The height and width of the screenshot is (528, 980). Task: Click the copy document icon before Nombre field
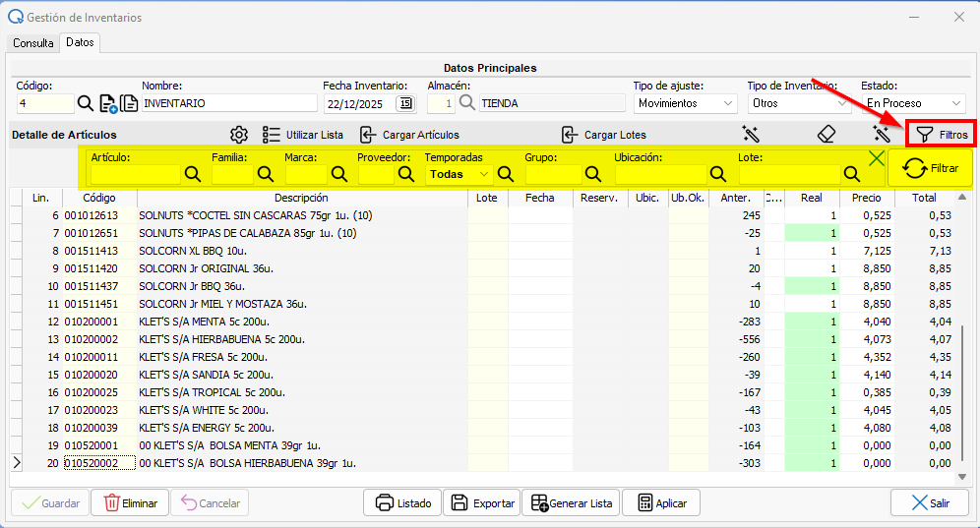pos(129,103)
